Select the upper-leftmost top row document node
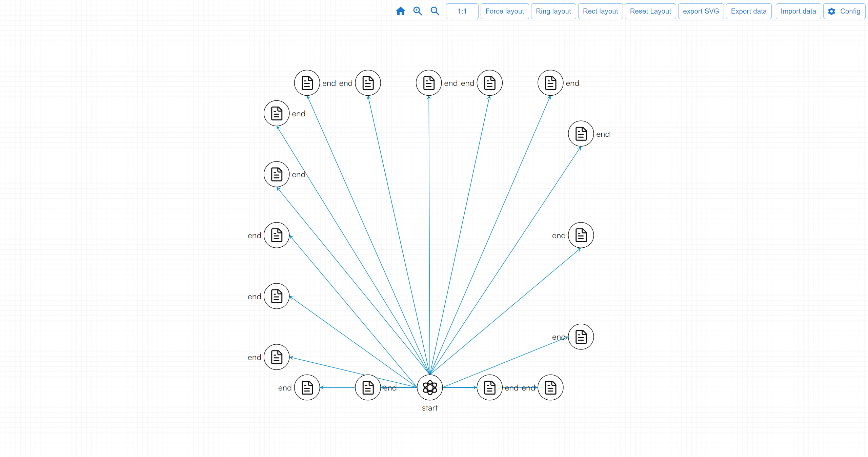 click(307, 83)
